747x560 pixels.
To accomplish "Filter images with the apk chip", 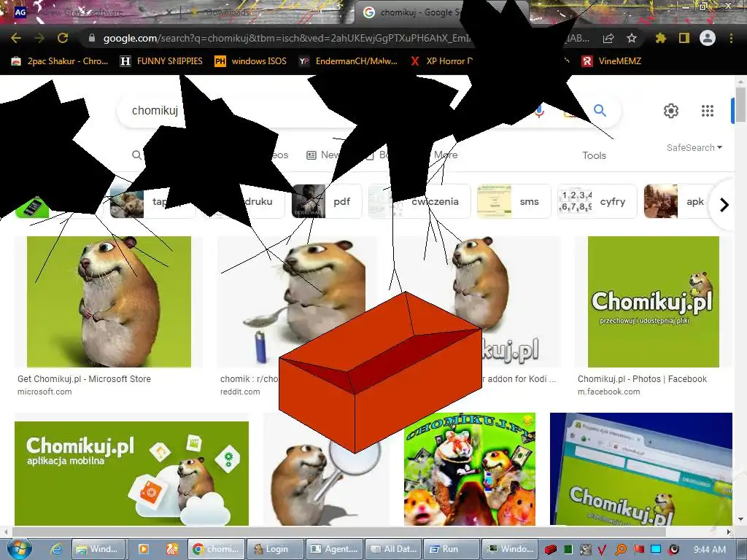I will [679, 201].
